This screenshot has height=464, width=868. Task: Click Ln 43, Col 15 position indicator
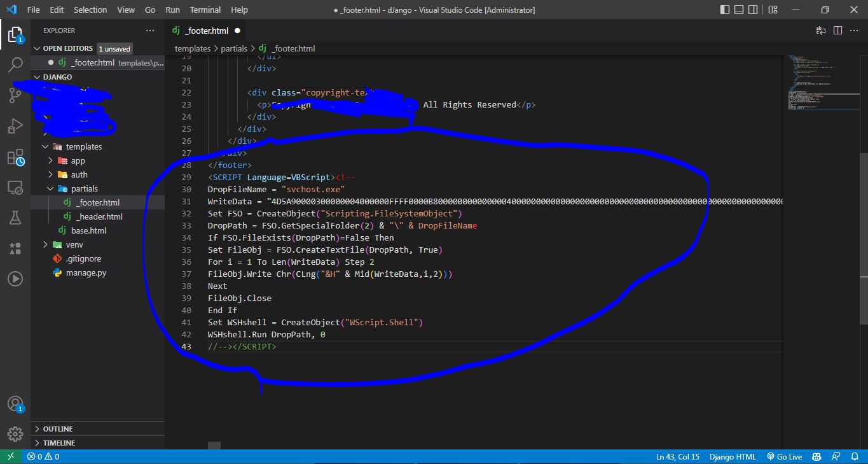pyautogui.click(x=677, y=456)
